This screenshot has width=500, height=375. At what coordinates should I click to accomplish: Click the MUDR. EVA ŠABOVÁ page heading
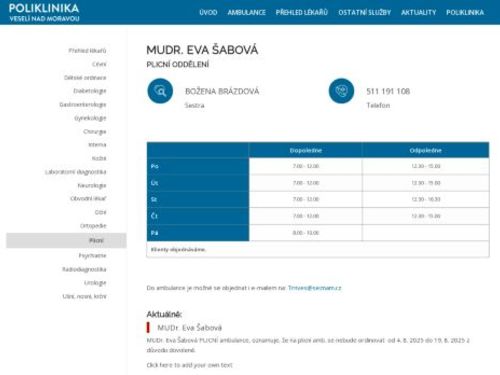point(202,50)
